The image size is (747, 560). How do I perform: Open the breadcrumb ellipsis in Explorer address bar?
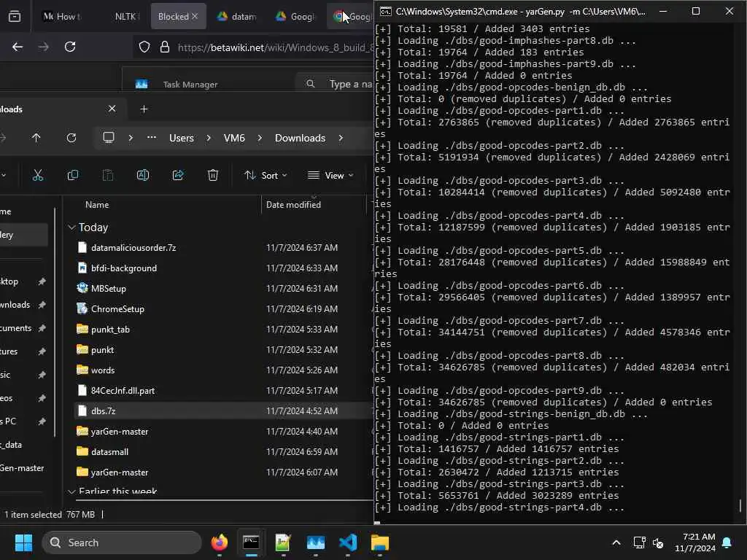coord(152,138)
